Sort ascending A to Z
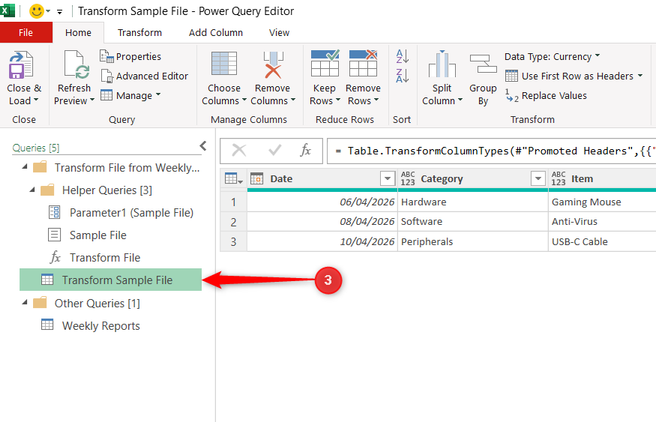This screenshot has width=656, height=422. pos(402,56)
